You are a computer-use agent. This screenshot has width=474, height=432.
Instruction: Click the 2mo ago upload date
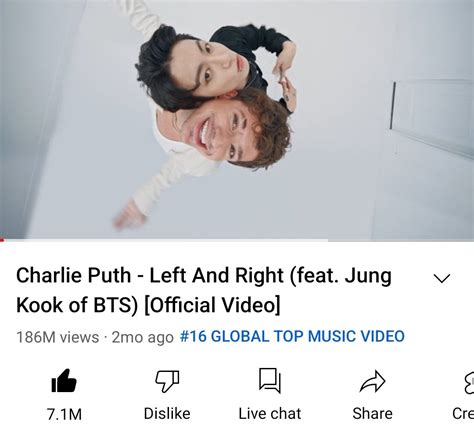143,337
